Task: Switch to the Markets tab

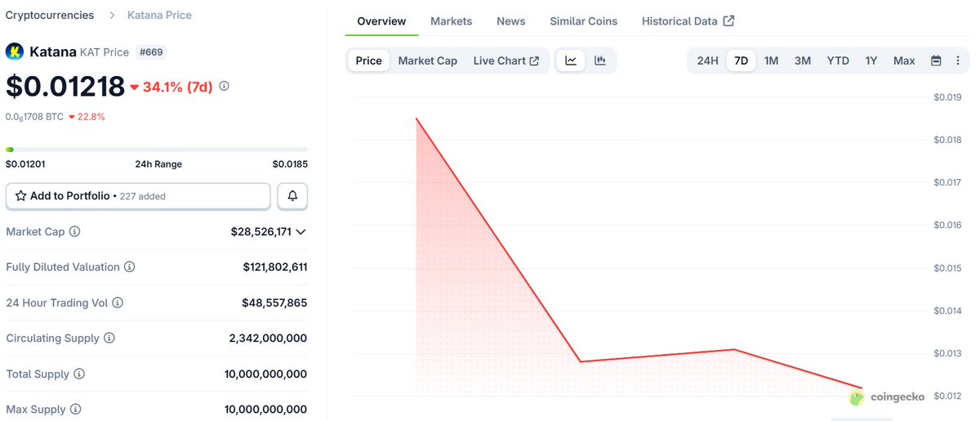Action: pyautogui.click(x=451, y=21)
